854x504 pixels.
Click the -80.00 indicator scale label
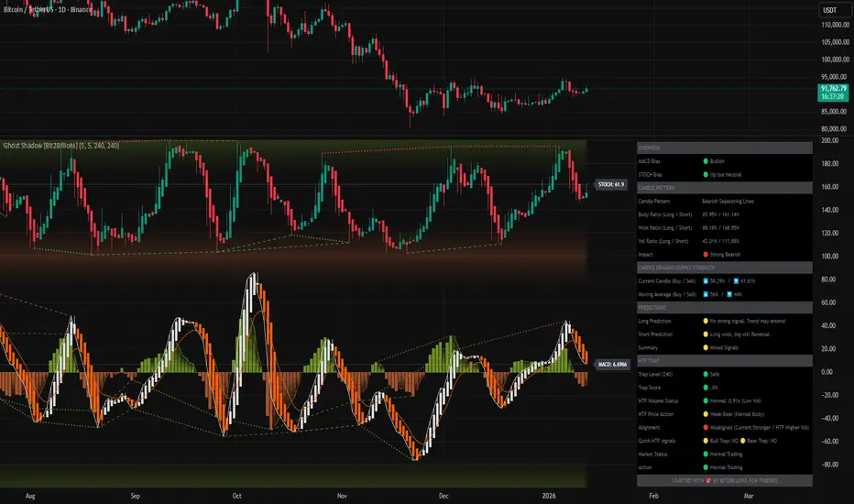tap(830, 465)
